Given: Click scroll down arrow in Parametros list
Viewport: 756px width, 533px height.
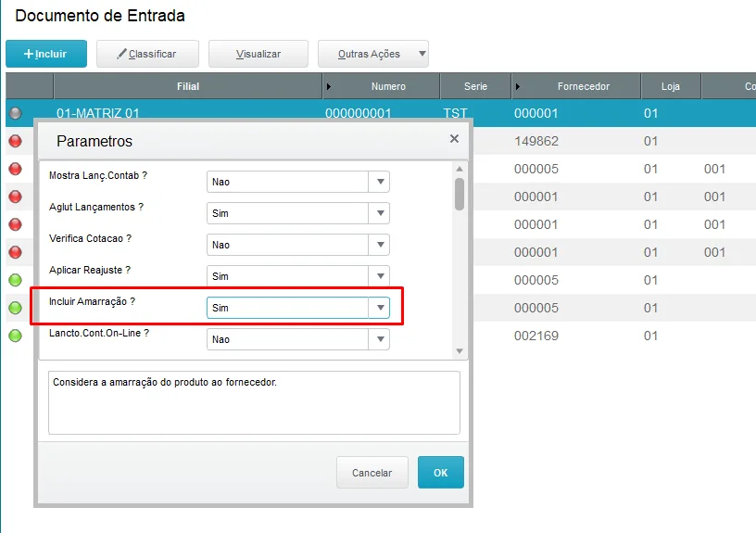Looking at the screenshot, I should (x=460, y=351).
